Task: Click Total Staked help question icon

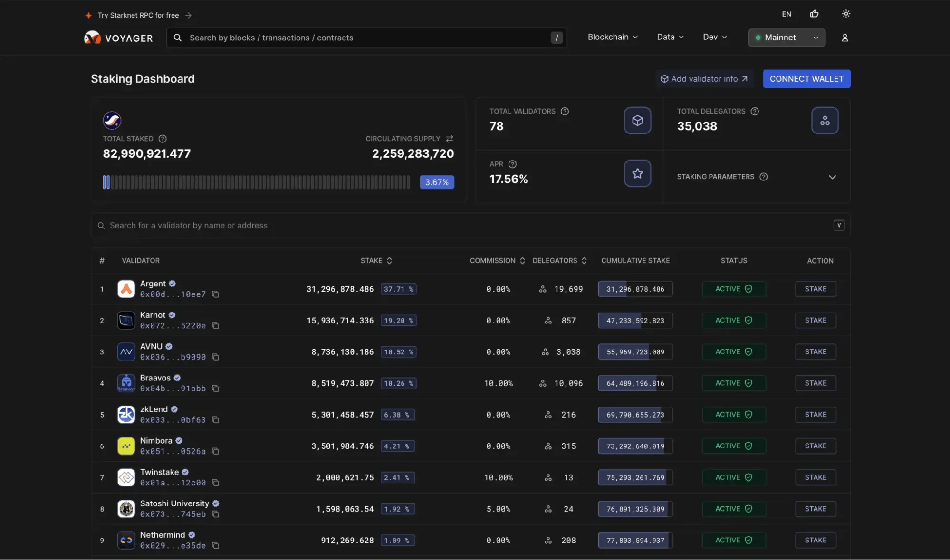Action: [x=163, y=139]
